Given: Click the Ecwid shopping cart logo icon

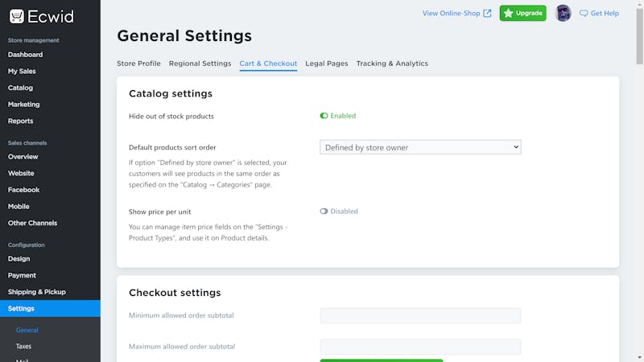Looking at the screenshot, I should point(17,16).
